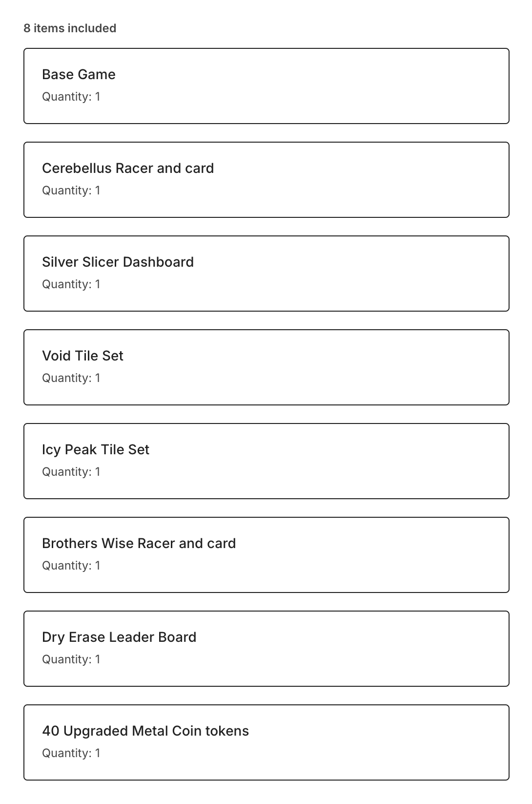Click the "8 items included" heading
The width and height of the screenshot is (532, 804).
tap(70, 28)
